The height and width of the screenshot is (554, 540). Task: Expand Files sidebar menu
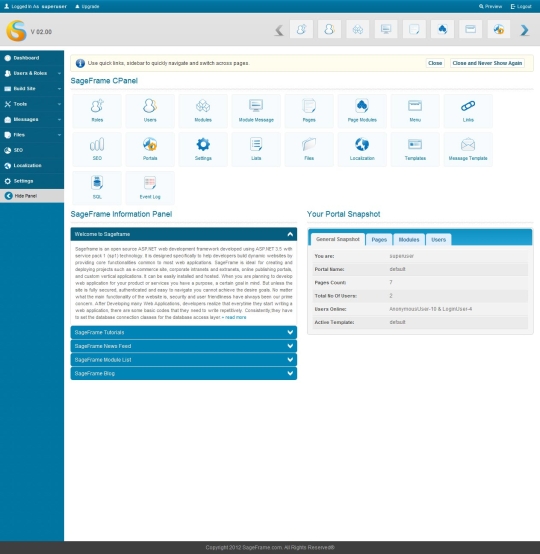click(x=32, y=135)
